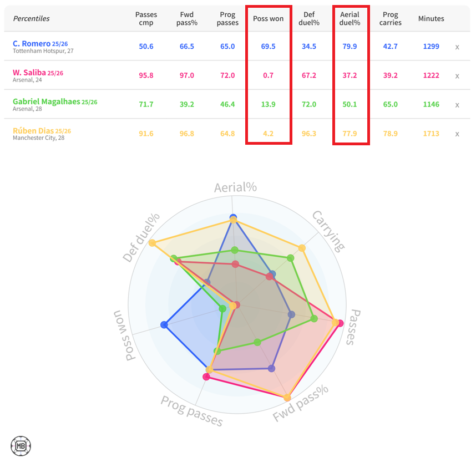
Task: Click the MB logo icon
Action: (21, 446)
